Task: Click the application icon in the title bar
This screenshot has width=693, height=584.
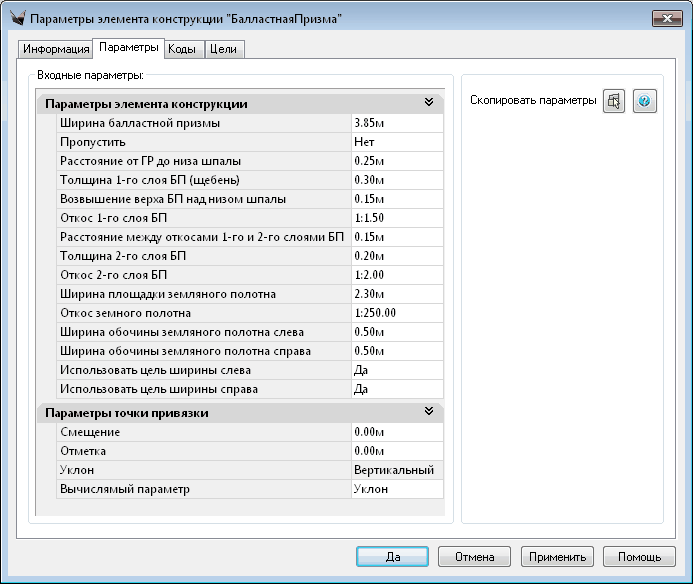Action: [15, 20]
